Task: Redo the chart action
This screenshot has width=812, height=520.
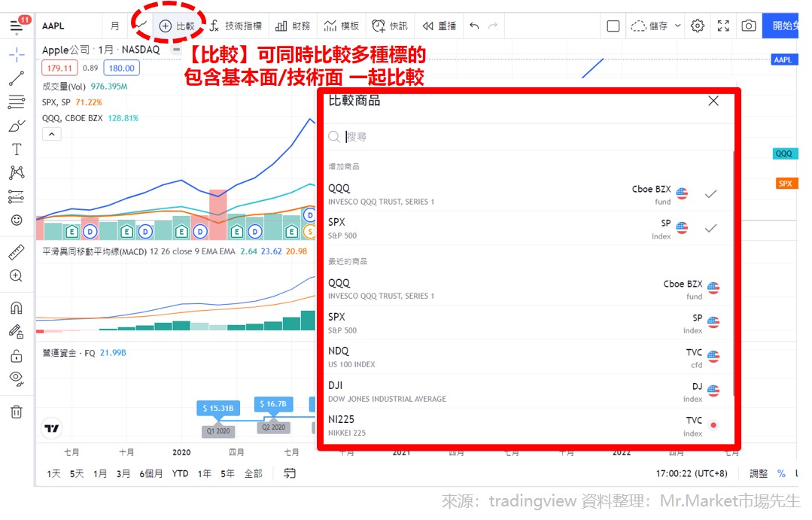Action: click(493, 26)
